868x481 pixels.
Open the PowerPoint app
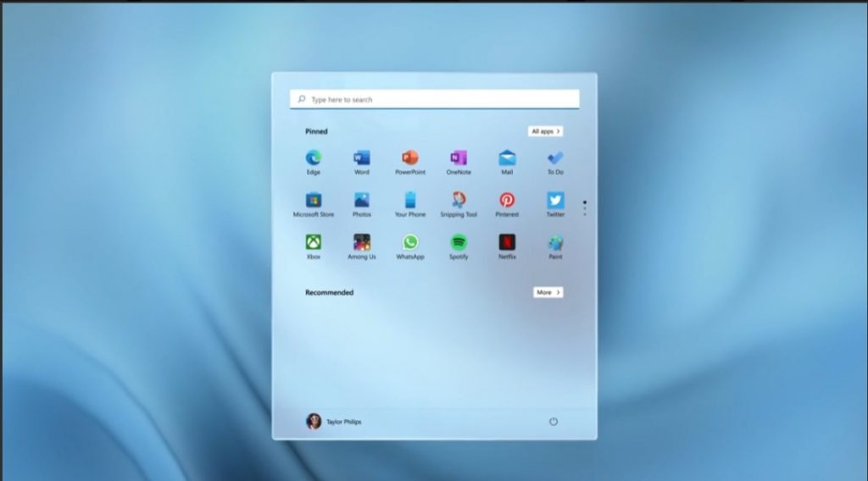tap(410, 162)
